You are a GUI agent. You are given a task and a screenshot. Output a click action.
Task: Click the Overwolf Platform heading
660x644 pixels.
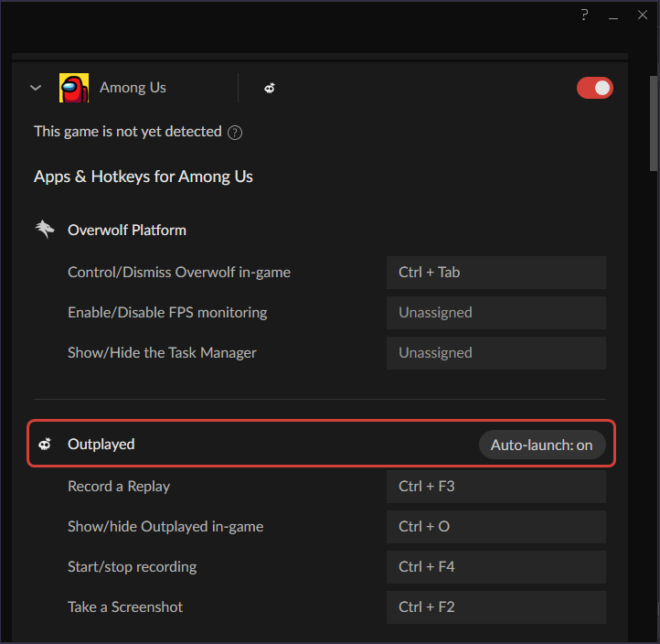[127, 230]
